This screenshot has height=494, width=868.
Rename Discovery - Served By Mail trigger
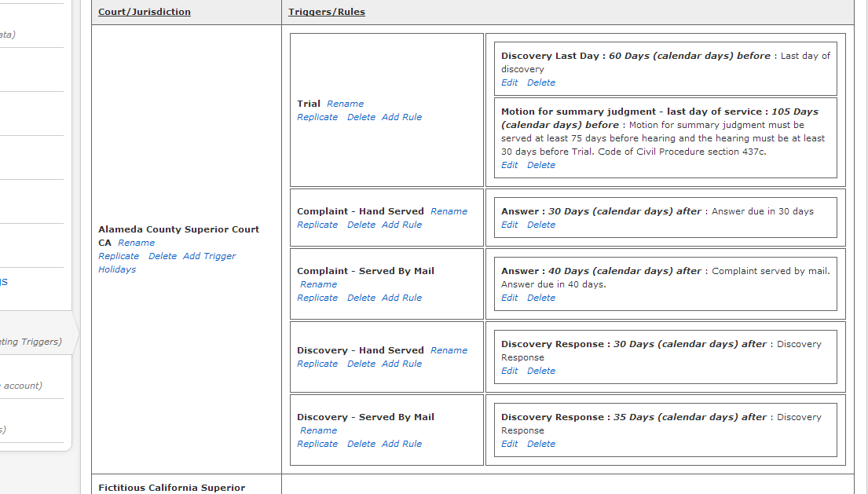tap(318, 430)
